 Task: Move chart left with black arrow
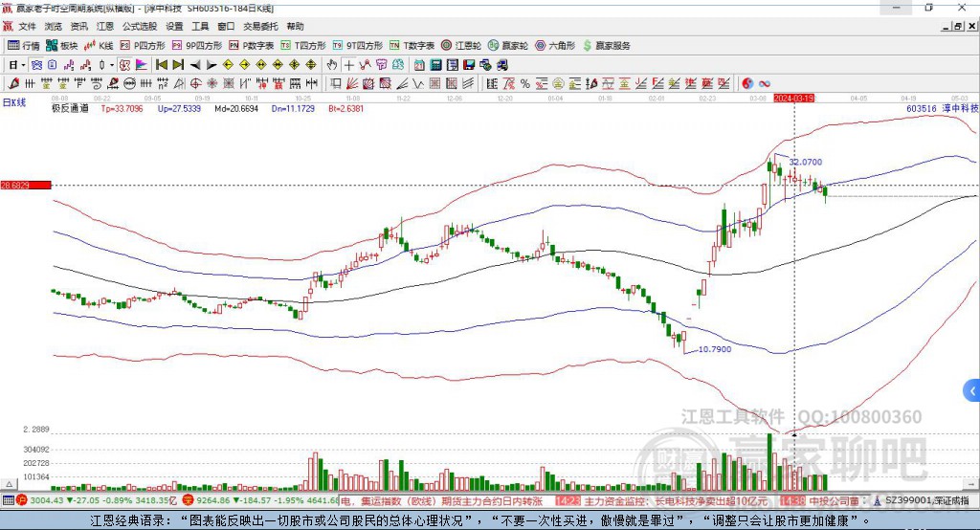(x=195, y=65)
